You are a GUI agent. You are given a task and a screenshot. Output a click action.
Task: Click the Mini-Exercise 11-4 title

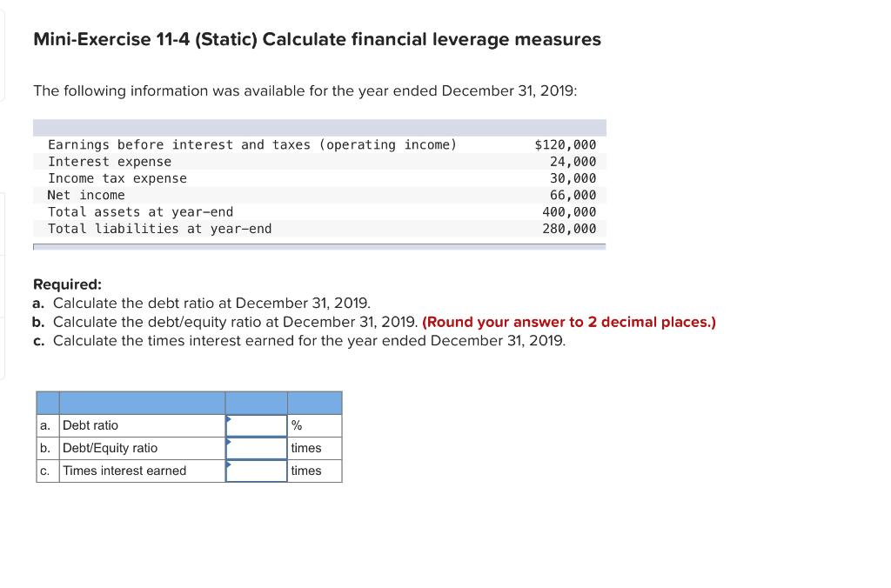pyautogui.click(x=317, y=39)
